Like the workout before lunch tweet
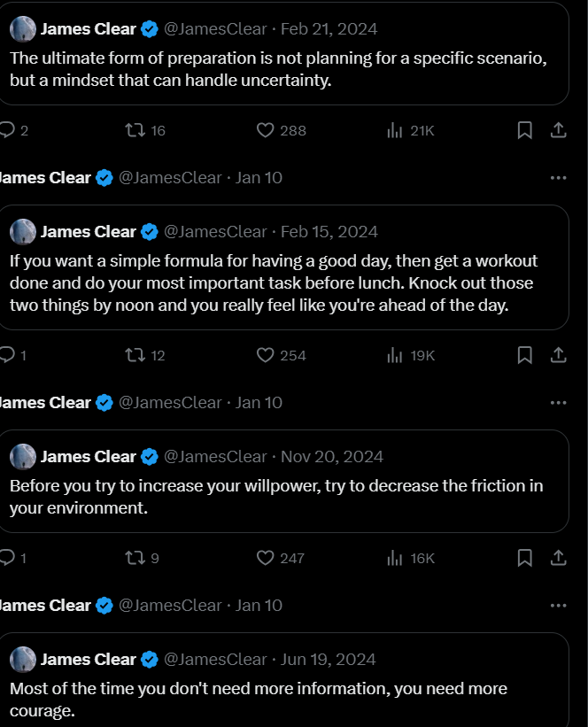Image resolution: width=588 pixels, height=727 pixels. 266,355
